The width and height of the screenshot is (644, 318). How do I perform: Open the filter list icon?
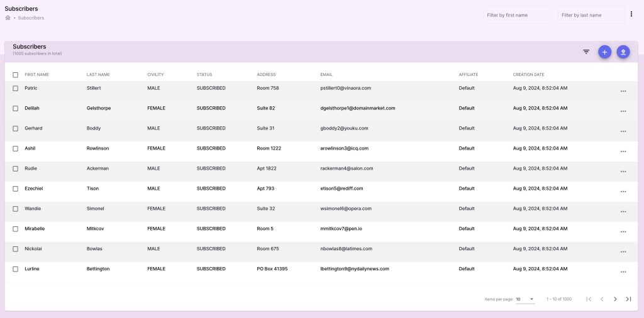tap(586, 52)
